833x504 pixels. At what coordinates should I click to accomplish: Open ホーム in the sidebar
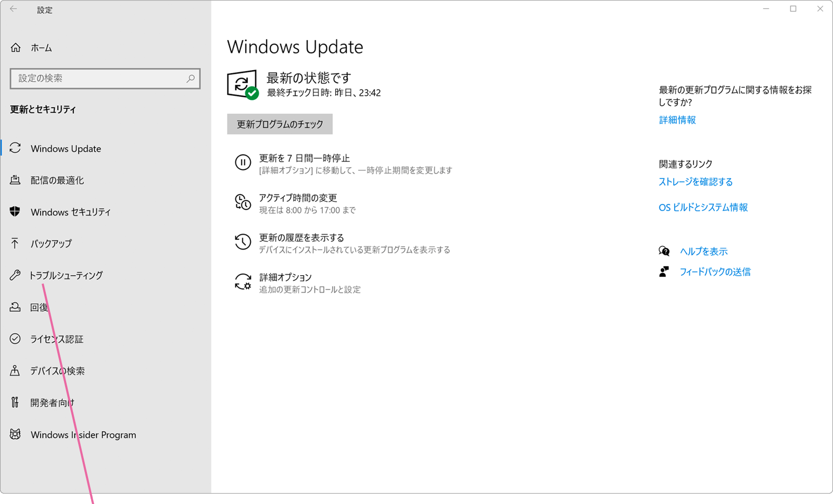[x=41, y=48]
